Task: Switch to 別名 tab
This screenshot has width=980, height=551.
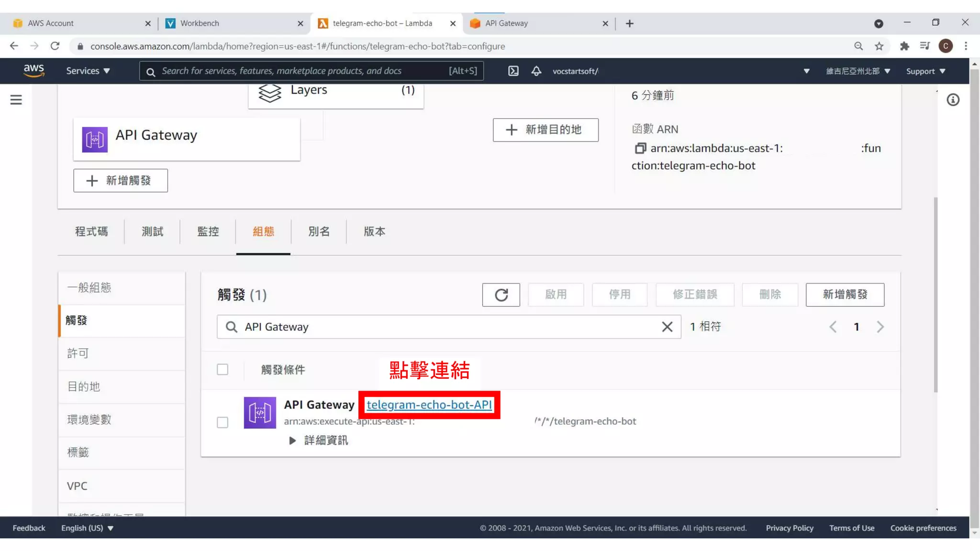Action: pos(319,231)
